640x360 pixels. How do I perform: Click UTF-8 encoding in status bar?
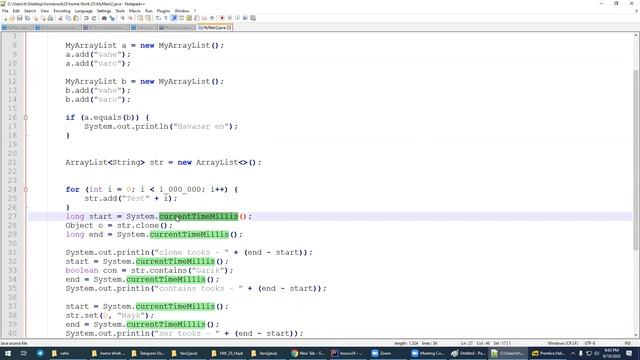pos(590,343)
